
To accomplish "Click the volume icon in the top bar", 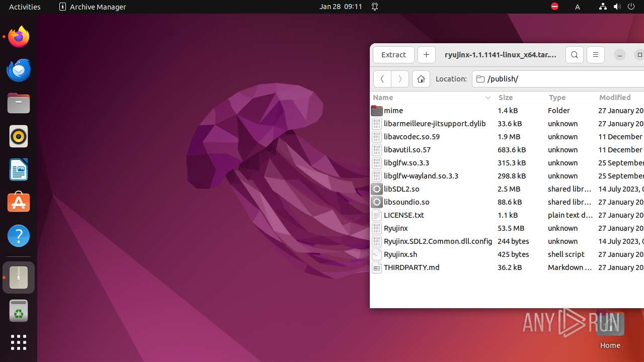I will click(x=617, y=7).
